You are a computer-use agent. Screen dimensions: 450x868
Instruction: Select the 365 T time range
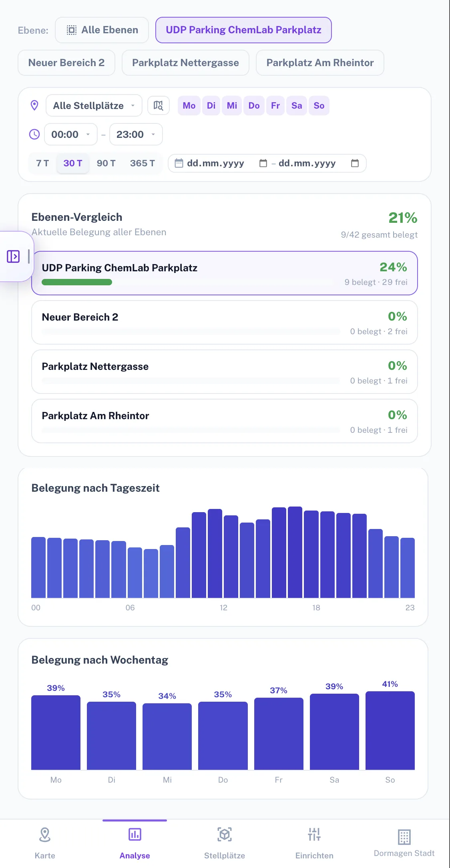coord(143,163)
